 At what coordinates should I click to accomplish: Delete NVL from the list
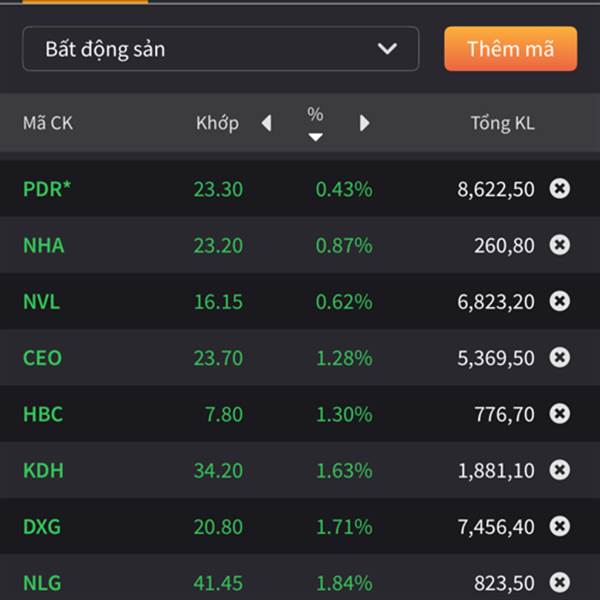(x=559, y=301)
